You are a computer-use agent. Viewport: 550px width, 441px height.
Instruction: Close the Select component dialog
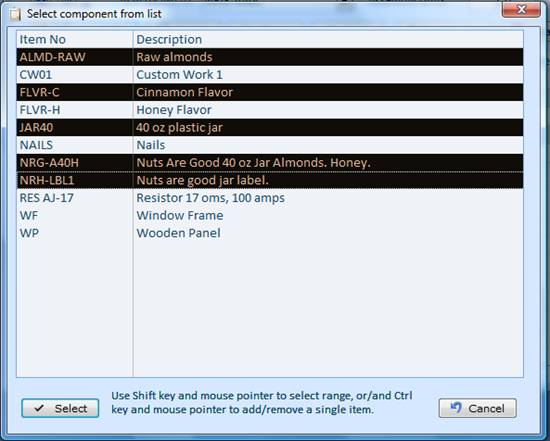pos(521,9)
